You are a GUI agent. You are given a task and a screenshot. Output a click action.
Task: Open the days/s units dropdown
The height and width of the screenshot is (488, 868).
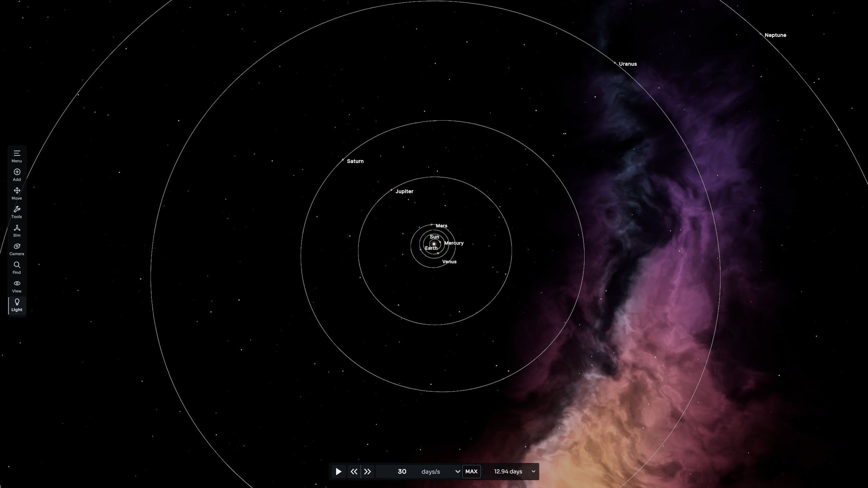tap(441, 471)
